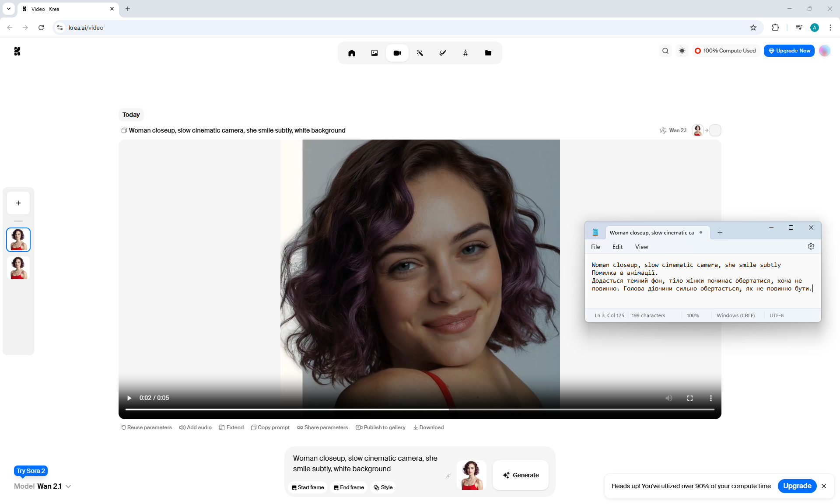
Task: Click the search magnifier icon
Action: (x=665, y=51)
